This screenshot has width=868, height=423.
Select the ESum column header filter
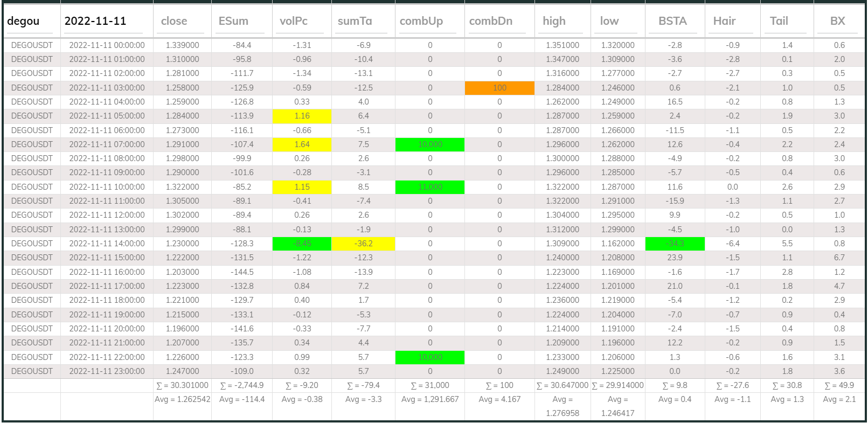241,22
